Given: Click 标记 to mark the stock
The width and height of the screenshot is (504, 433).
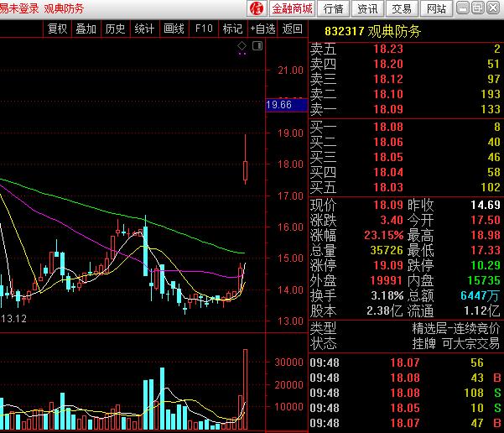Looking at the screenshot, I should click(232, 29).
